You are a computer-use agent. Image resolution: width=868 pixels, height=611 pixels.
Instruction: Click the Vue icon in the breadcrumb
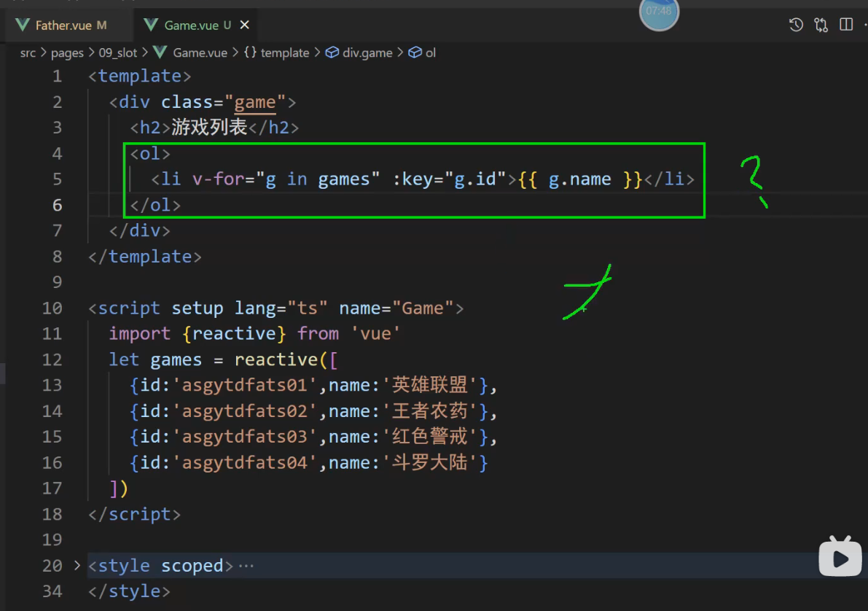point(160,52)
